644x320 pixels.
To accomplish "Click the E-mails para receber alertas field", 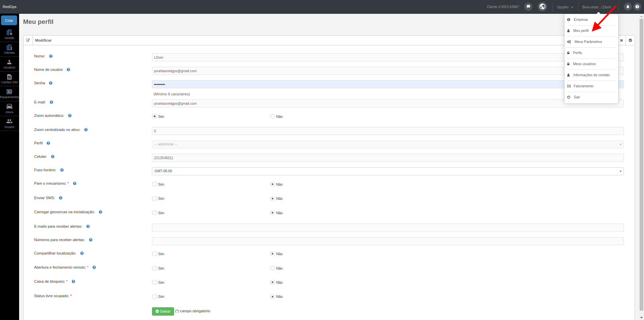I will click(x=388, y=228).
